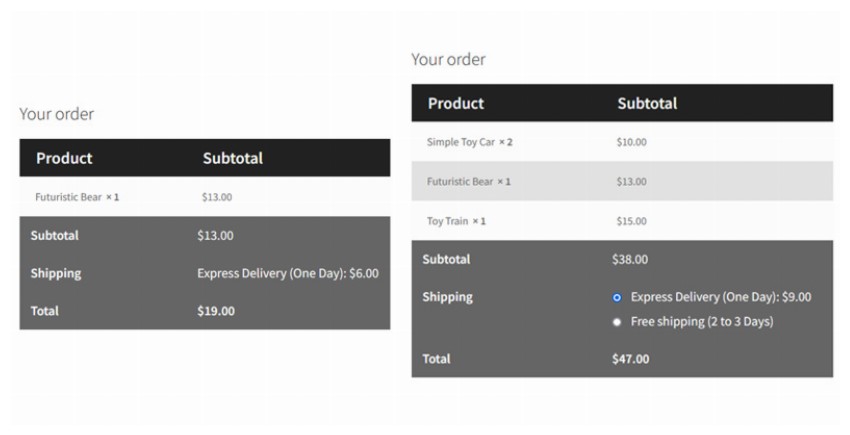
Task: Click the $47.00 order total amount
Action: (630, 358)
